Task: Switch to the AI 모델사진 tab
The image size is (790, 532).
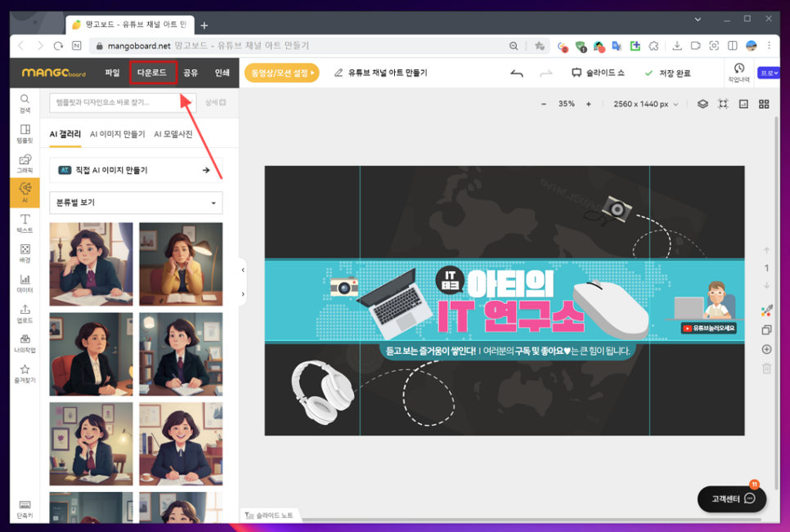Action: point(173,134)
